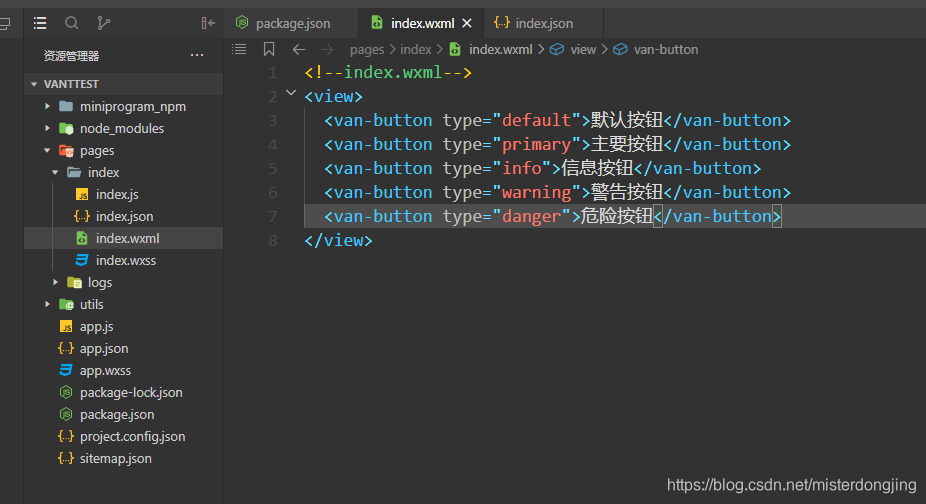Screen dimensions: 926x504
Task: Click the logs folder icon
Action: tap(74, 282)
